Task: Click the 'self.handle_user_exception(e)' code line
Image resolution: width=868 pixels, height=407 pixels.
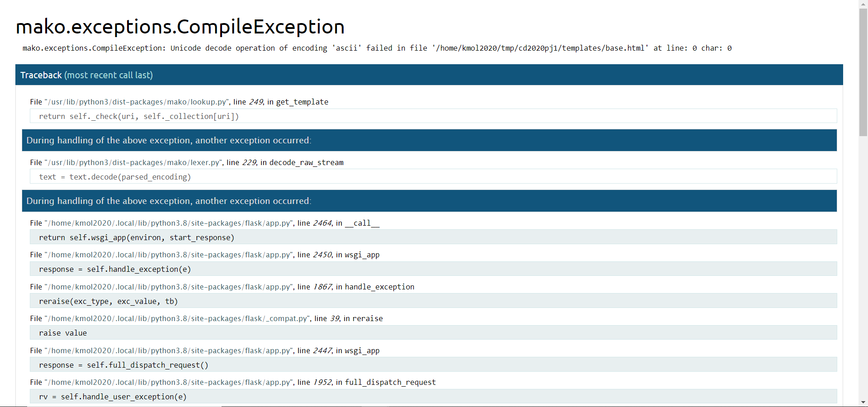Action: point(433,396)
